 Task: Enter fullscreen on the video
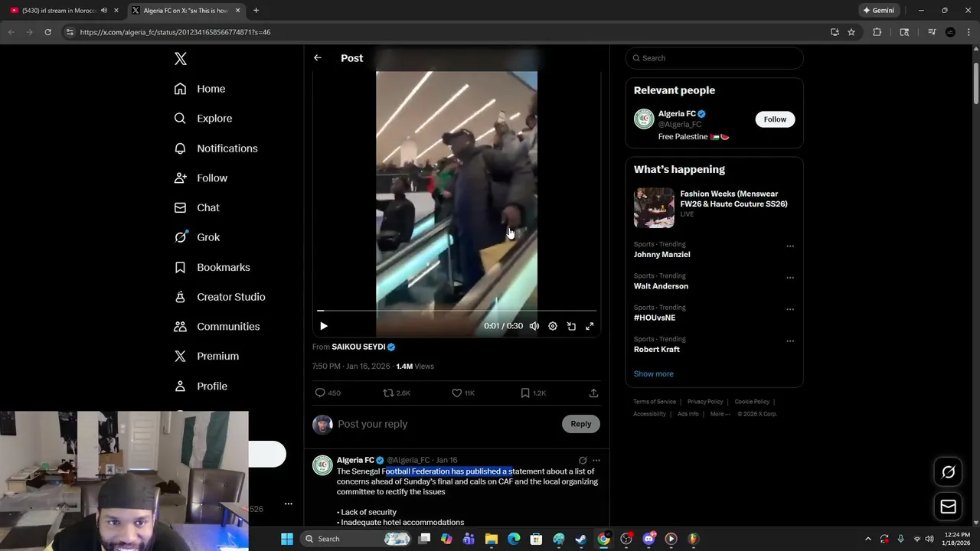[590, 326]
